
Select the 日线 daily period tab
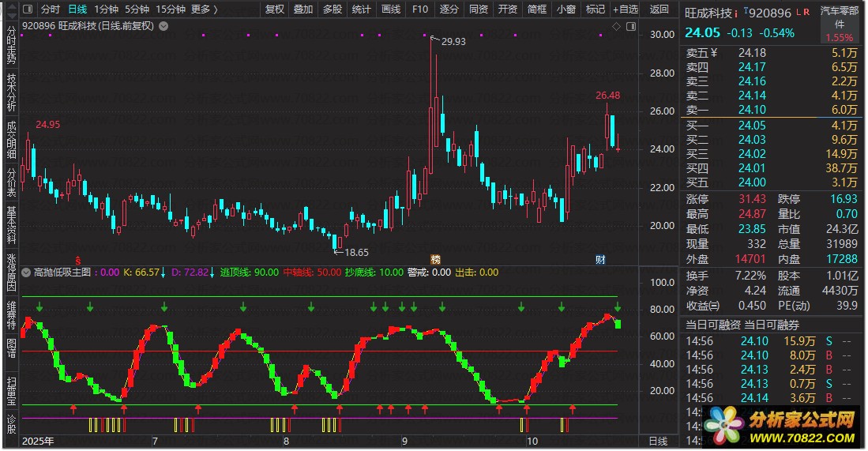point(77,9)
